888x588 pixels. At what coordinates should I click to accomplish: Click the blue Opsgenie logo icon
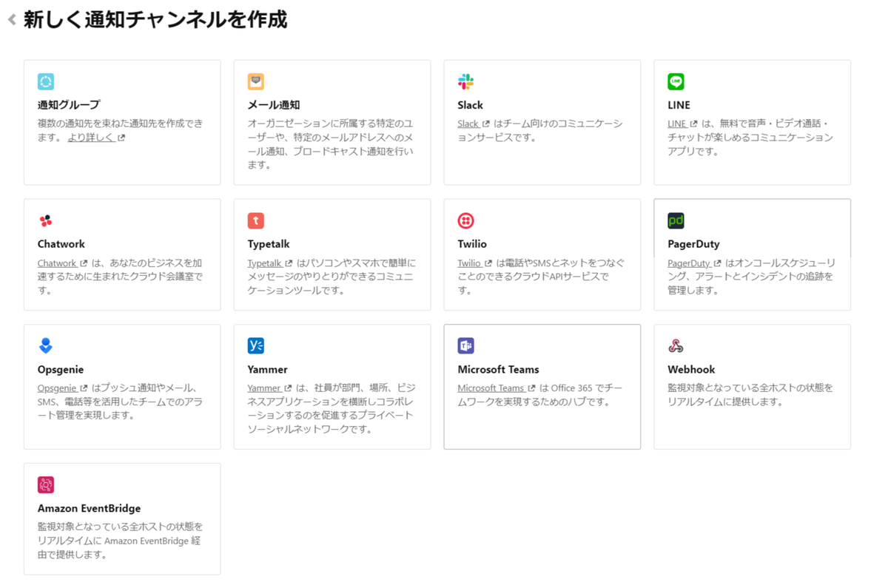click(x=46, y=345)
